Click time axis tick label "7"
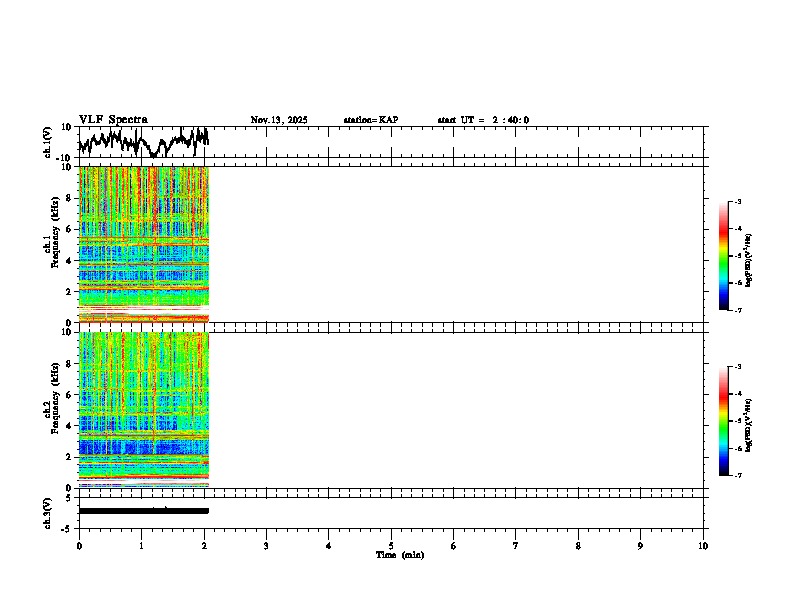Screen dimensions: 792x612 click(516, 546)
